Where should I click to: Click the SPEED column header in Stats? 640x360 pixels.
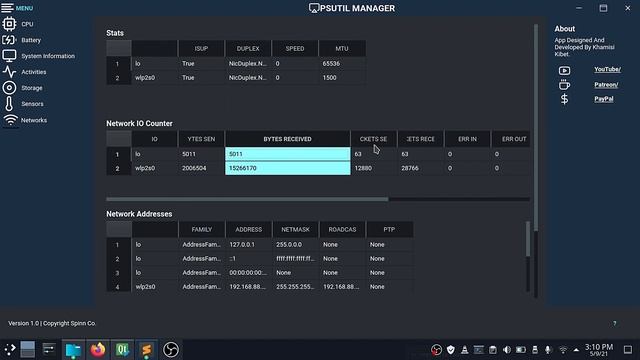tap(295, 48)
